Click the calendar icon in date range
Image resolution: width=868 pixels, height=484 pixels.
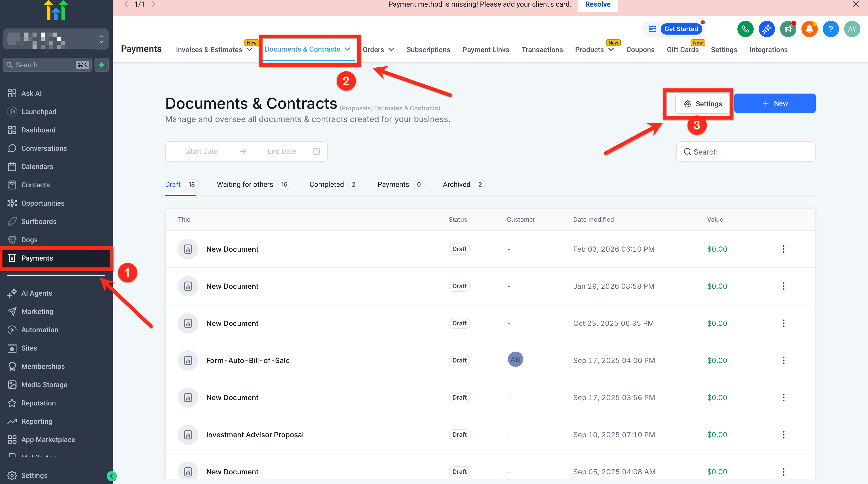tap(316, 151)
